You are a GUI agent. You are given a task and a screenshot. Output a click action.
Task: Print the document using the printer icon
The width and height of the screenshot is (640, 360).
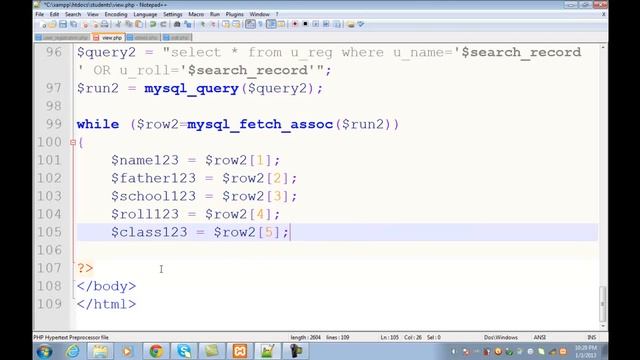point(104,24)
